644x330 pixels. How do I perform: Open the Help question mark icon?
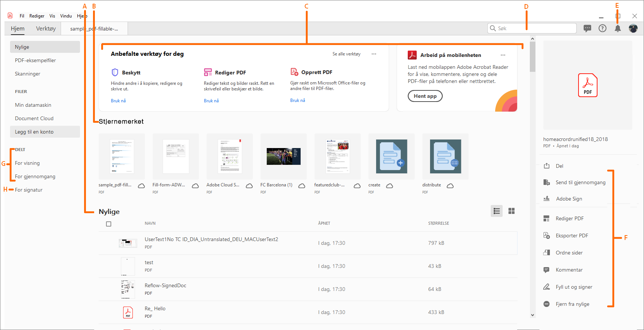click(602, 28)
